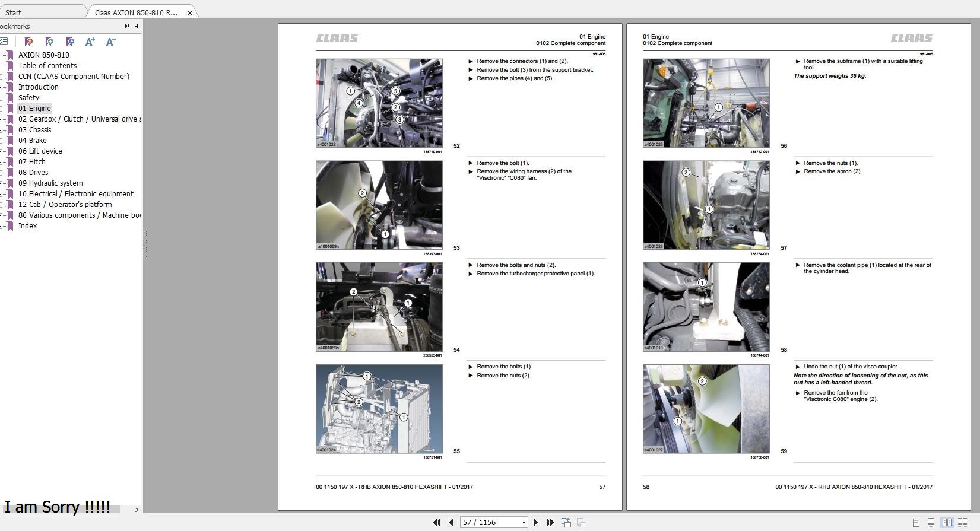
Task: Click engine photo for step 52
Action: click(379, 103)
